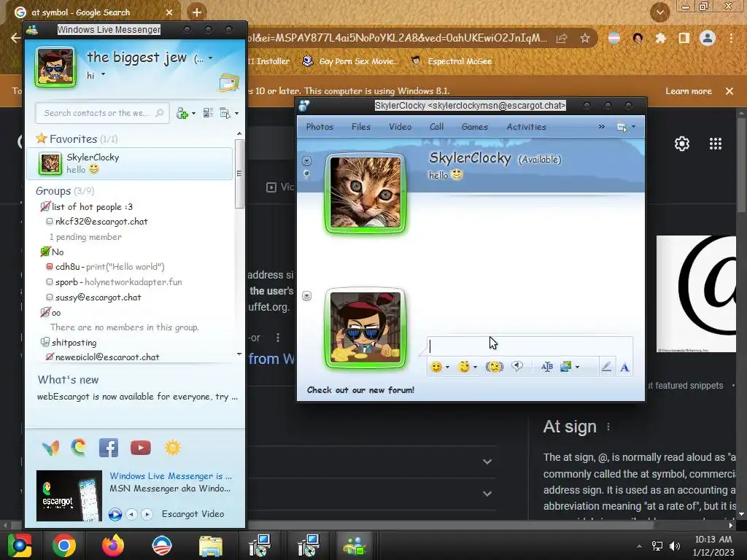Screen dimensions: 747x560
Task: Select a wink in chat toolbar
Action: coord(463,367)
